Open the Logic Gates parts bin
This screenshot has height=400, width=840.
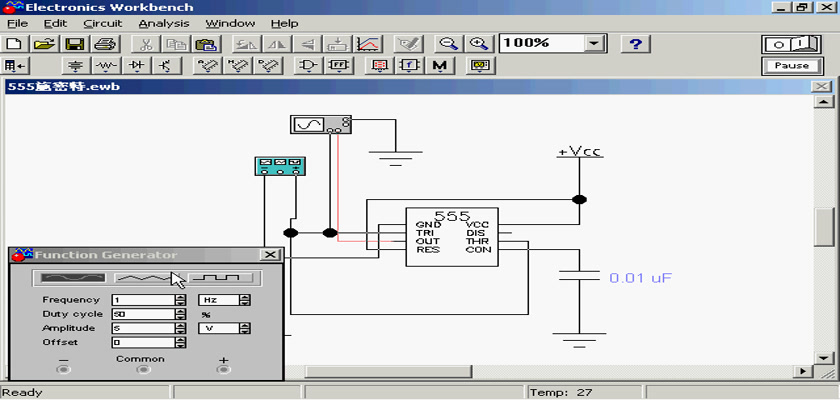point(309,66)
